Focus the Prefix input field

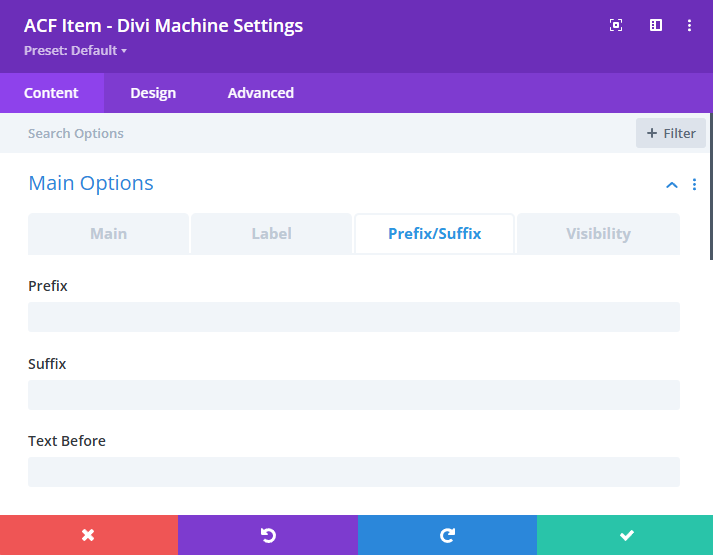pyautogui.click(x=354, y=317)
